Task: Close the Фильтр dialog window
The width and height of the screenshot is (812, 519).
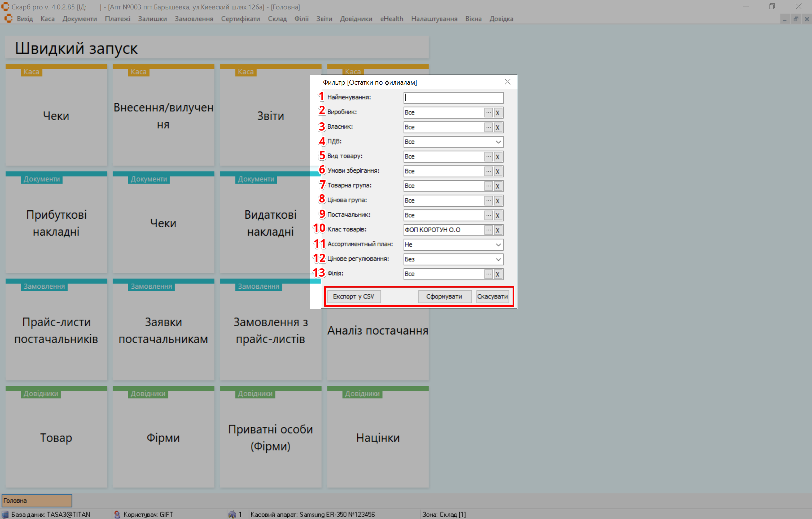Action: pyautogui.click(x=507, y=82)
